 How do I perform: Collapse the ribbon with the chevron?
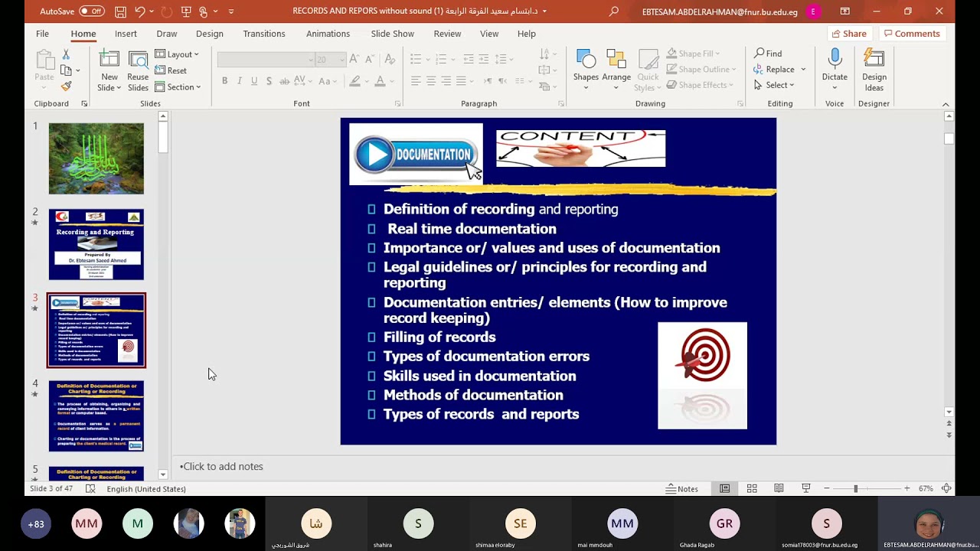click(946, 104)
